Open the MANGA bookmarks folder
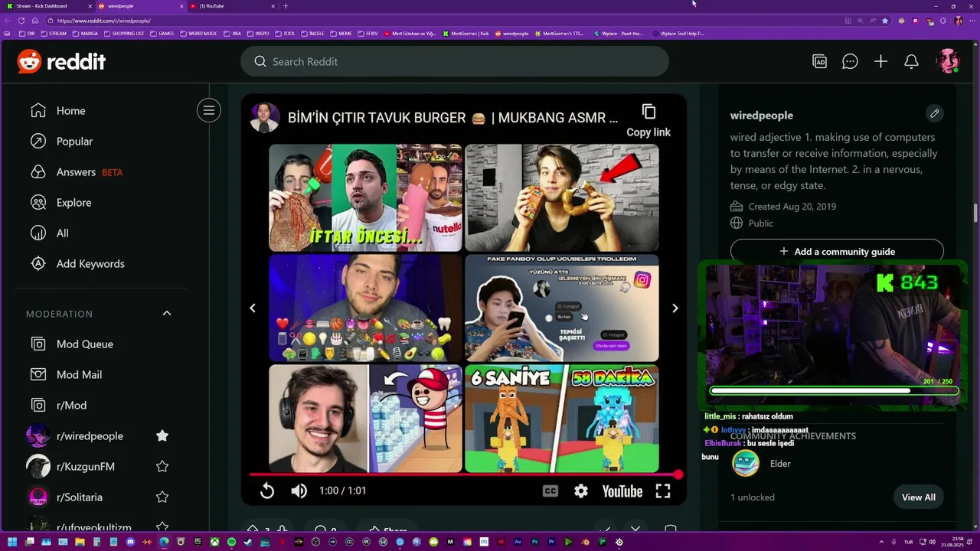The width and height of the screenshot is (980, 551). coord(84,34)
